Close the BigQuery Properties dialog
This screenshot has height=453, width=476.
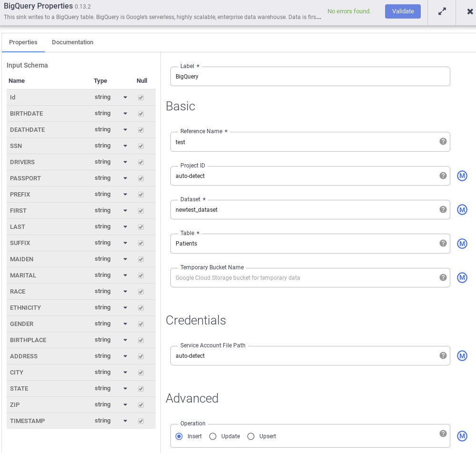pyautogui.click(x=470, y=11)
